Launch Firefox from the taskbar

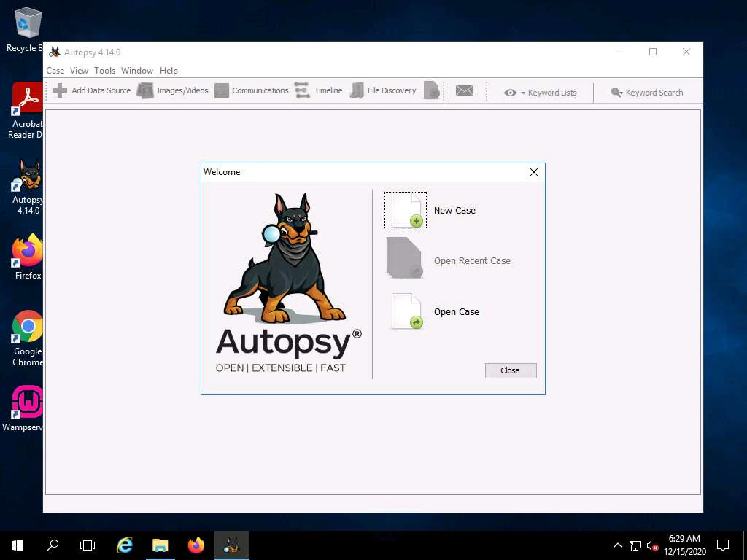pos(196,545)
